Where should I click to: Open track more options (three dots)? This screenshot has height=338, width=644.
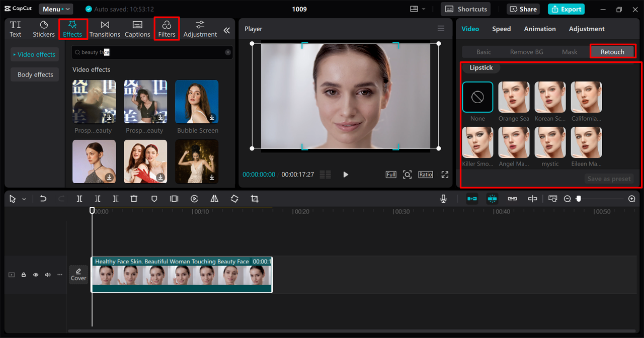[60, 275]
